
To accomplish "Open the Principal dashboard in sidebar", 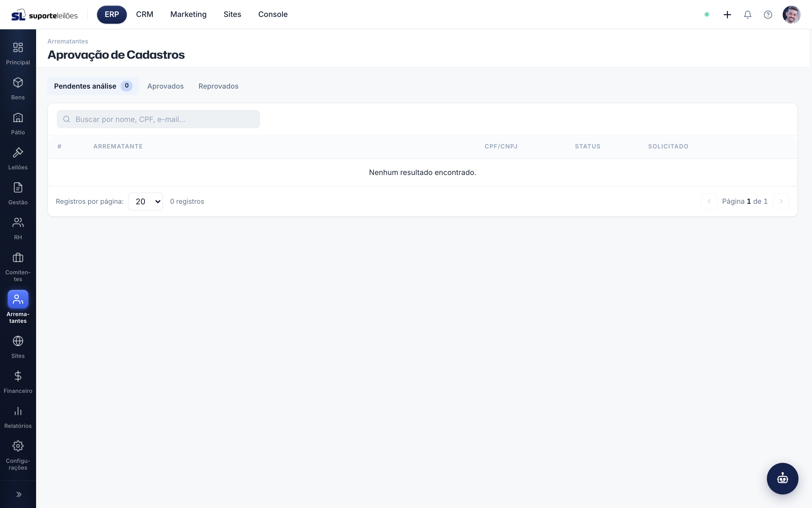I will (18, 53).
